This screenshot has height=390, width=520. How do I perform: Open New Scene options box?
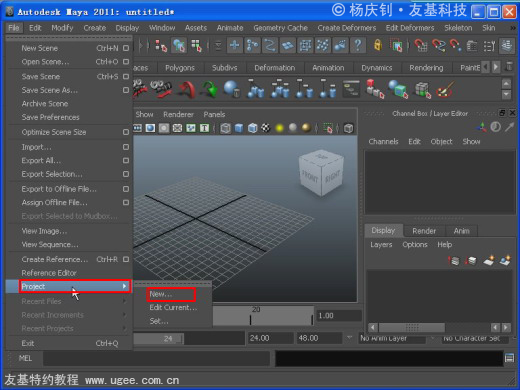tap(126, 48)
